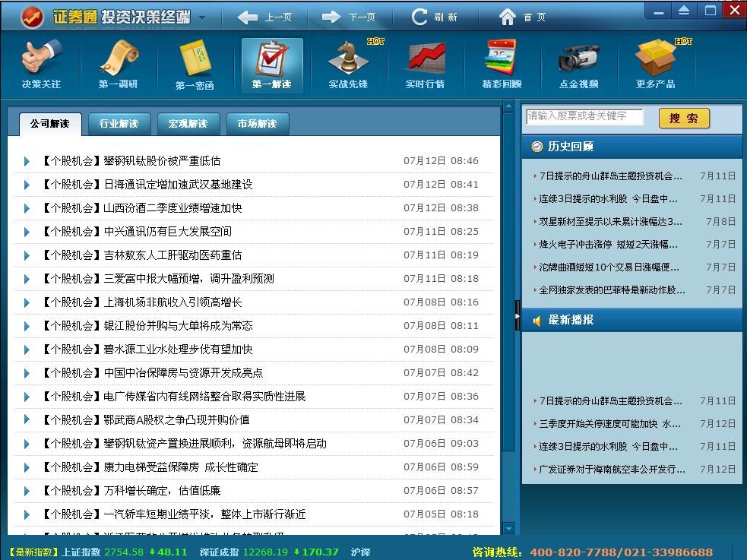Go back with the 上一页 arrow
The image size is (747, 560).
(x=264, y=17)
